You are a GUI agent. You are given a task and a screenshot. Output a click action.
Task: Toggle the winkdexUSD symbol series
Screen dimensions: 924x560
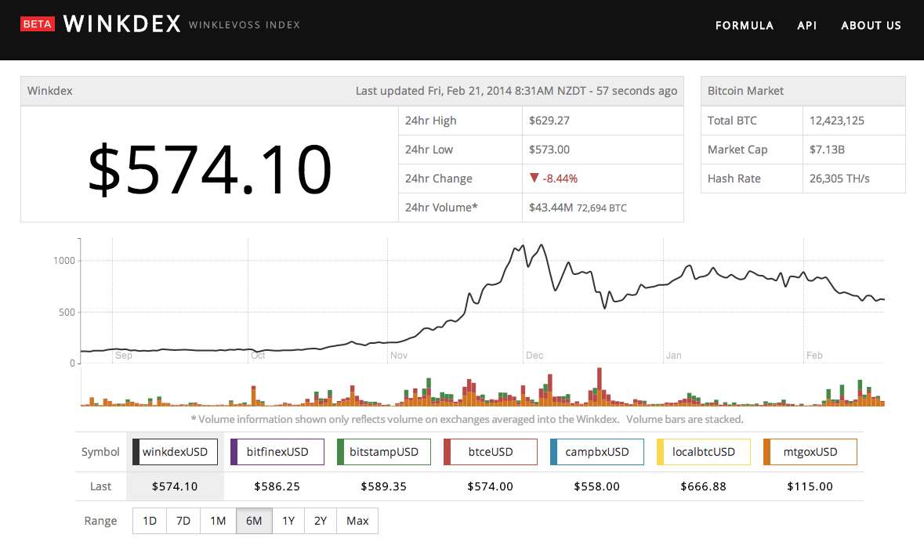pos(175,452)
